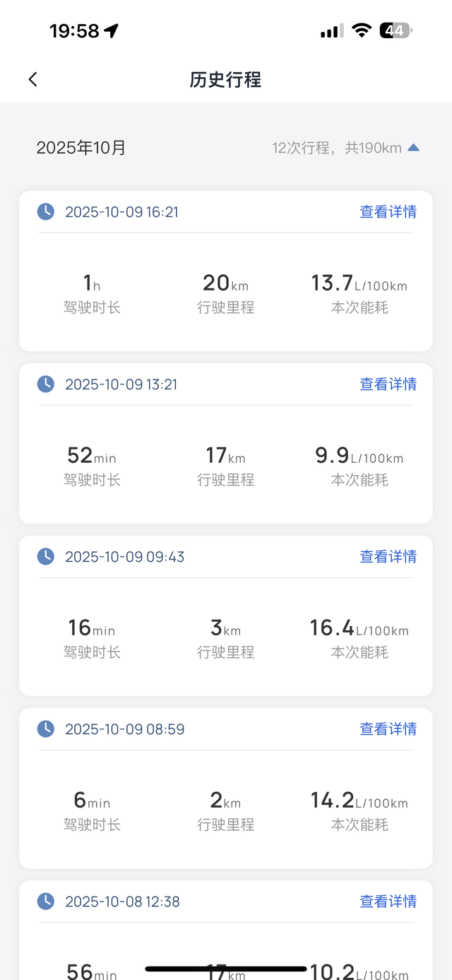Open 查看详情 for the 08:59 trip
Screen dimensions: 452x980
tap(388, 728)
